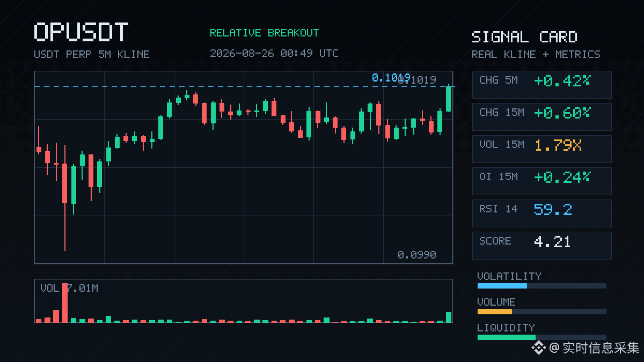Image resolution: width=644 pixels, height=362 pixels.
Task: Click the SCORE value 4.21
Action: coord(552,241)
